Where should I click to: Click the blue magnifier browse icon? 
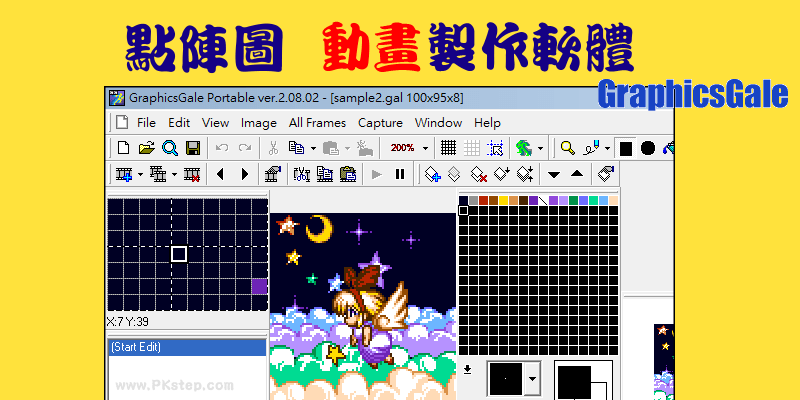[170, 148]
